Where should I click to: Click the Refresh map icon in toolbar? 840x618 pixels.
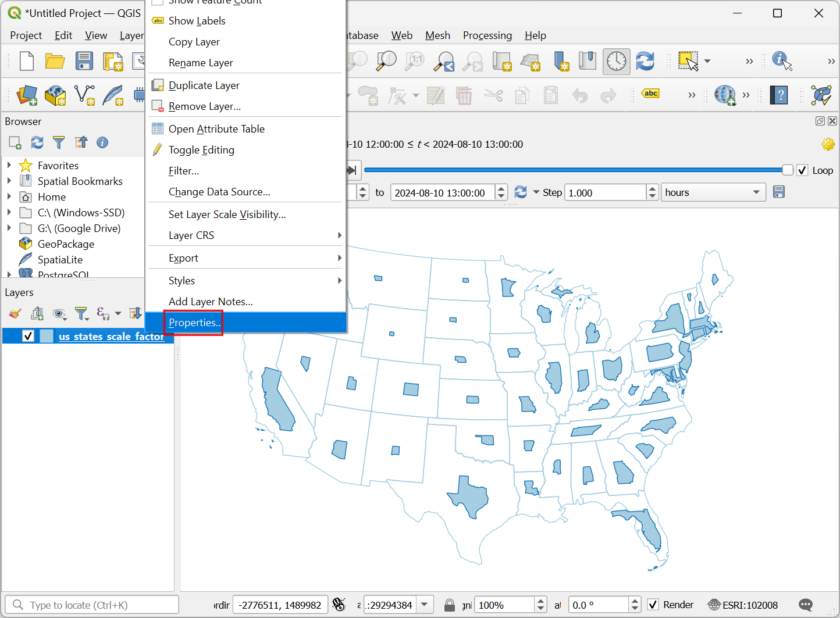(645, 61)
